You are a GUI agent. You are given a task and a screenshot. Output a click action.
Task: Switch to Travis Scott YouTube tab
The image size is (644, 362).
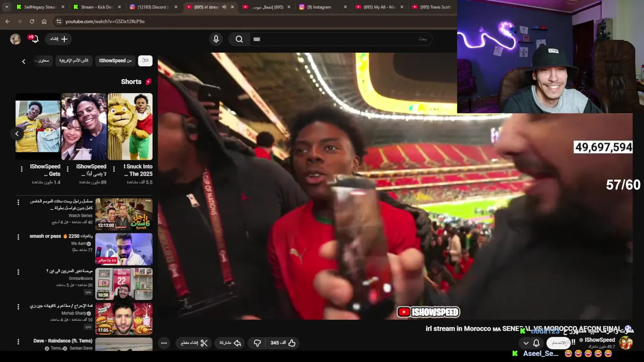coord(433,7)
